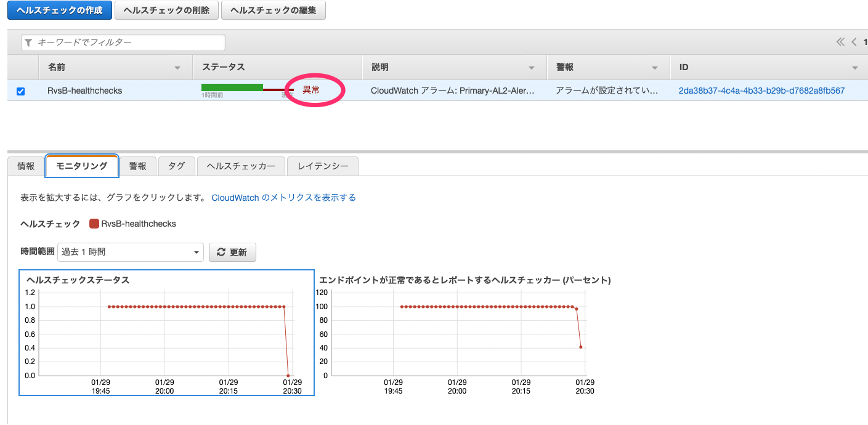Click the ヘルスチェックの編集 button
The width and height of the screenshot is (868, 425).
pyautogui.click(x=273, y=10)
